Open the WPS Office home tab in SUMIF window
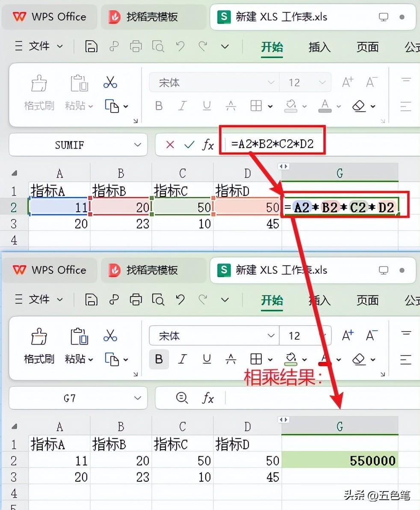420x510 pixels. pyautogui.click(x=50, y=17)
